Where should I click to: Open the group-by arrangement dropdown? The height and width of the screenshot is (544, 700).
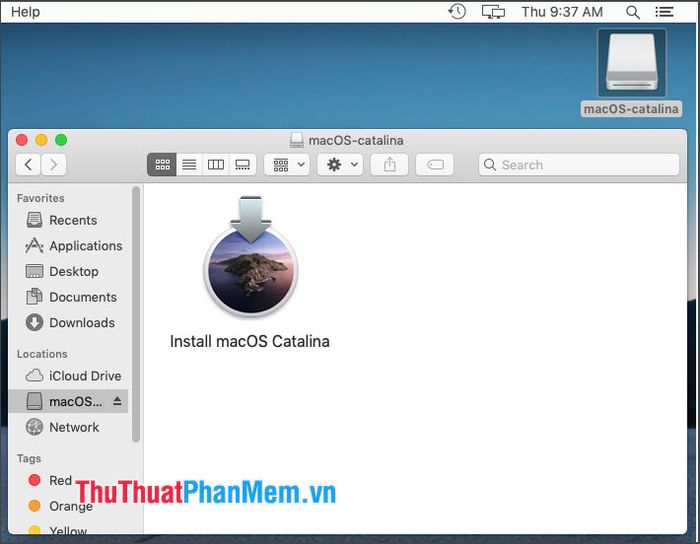click(287, 165)
